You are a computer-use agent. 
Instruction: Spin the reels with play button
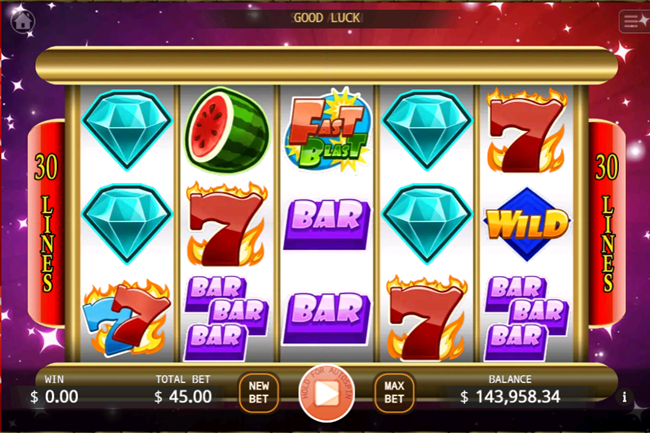327,393
